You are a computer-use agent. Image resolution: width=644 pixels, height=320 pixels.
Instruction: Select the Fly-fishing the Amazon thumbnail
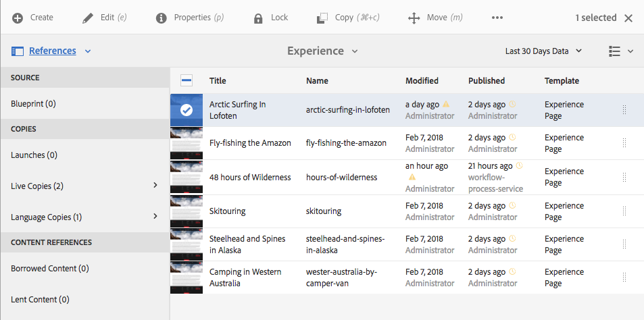coord(187,143)
